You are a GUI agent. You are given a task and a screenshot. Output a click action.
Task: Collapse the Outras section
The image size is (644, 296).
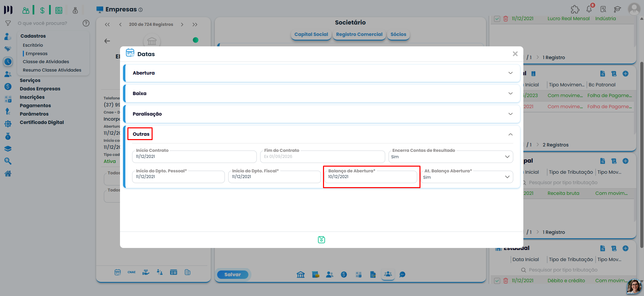pyautogui.click(x=511, y=134)
